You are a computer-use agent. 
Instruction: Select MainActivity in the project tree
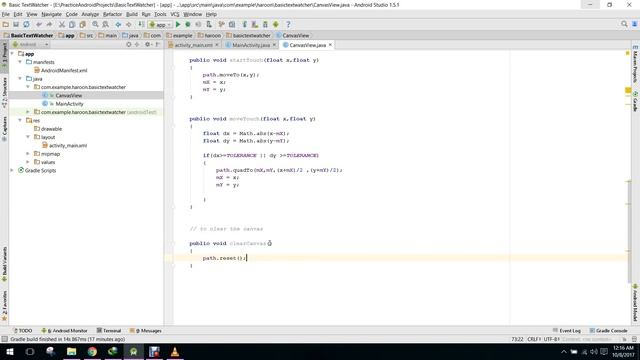(69, 104)
